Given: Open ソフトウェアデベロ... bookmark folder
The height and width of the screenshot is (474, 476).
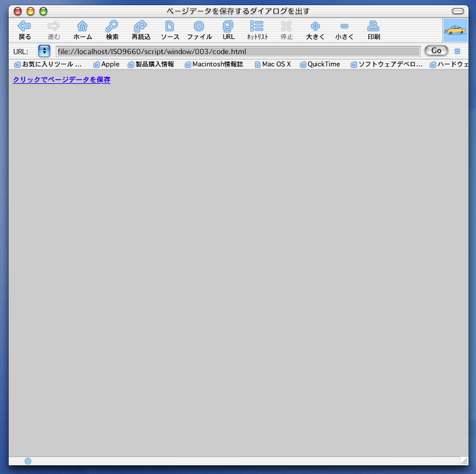Looking at the screenshot, I should tap(386, 64).
